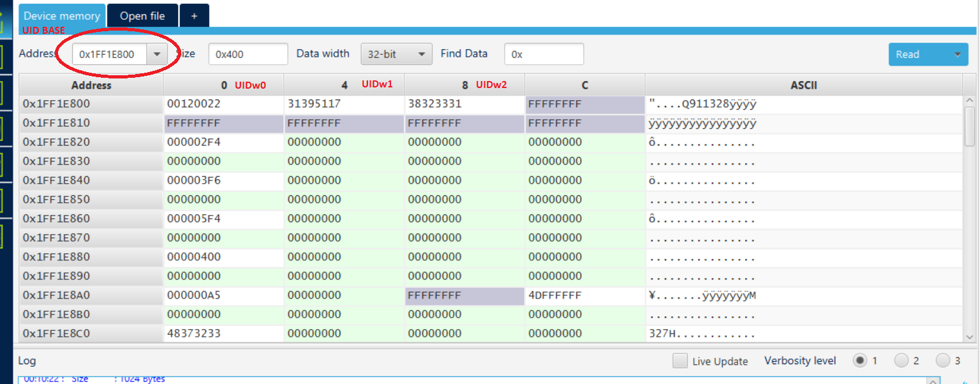Screen dimensions: 980x384
Task: Select cell value 38323331
Action: (464, 104)
